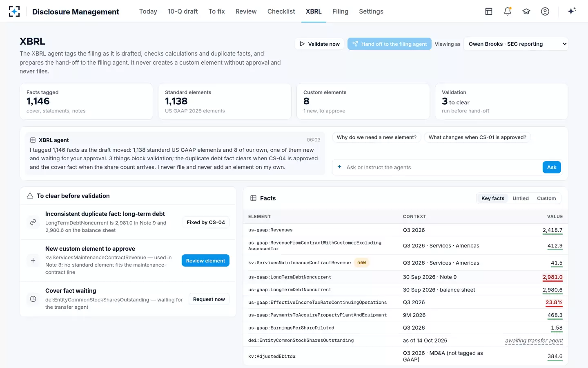
Task: Switch to the Today tab
Action: pyautogui.click(x=148, y=11)
